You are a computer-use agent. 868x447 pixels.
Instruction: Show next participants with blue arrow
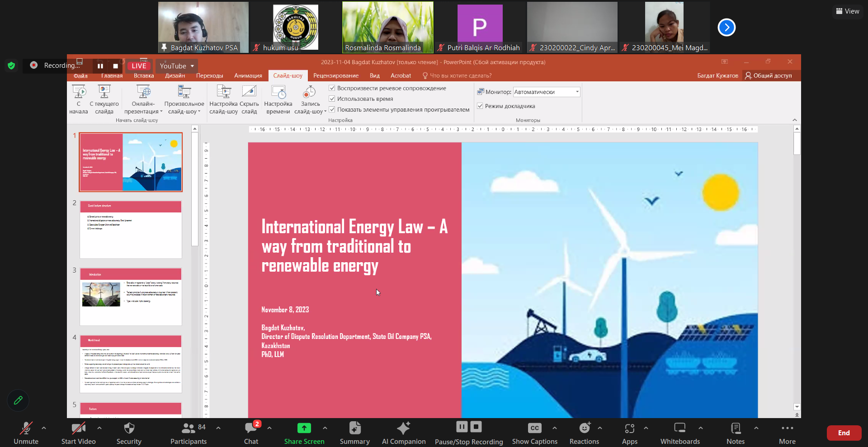(726, 27)
